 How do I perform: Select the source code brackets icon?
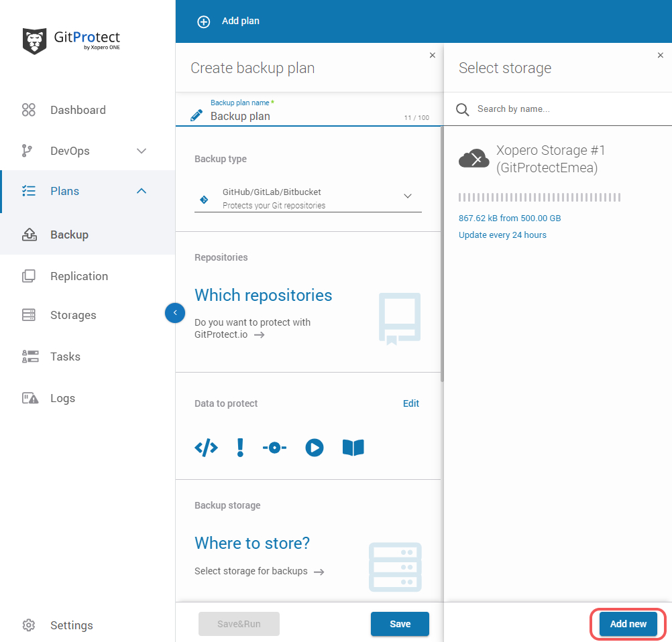[206, 448]
